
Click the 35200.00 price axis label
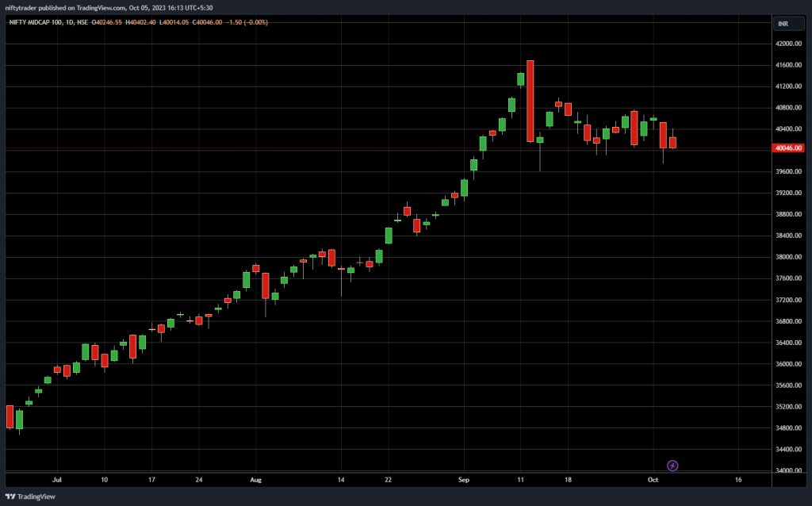coord(788,407)
